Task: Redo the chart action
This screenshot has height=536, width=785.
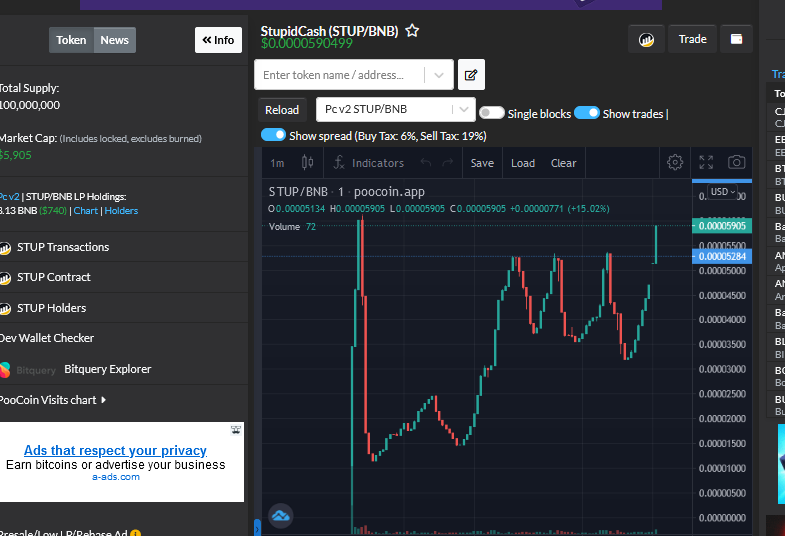Action: [448, 163]
